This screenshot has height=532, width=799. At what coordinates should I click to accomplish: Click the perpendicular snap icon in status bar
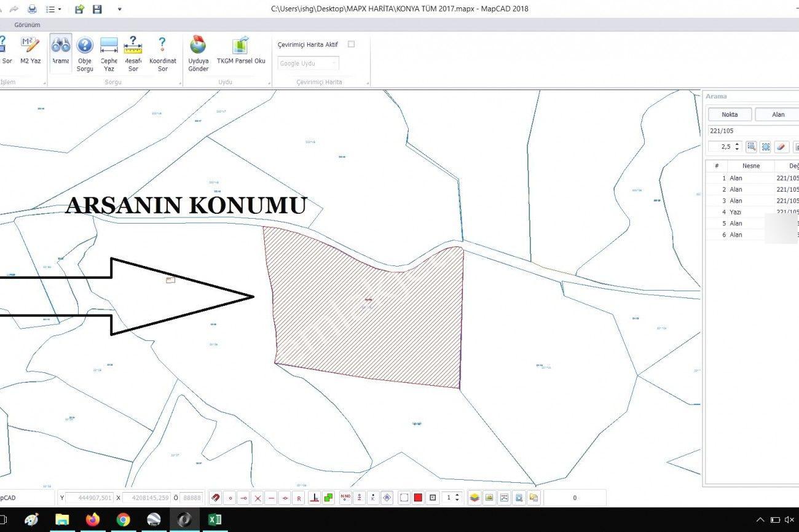coord(314,498)
